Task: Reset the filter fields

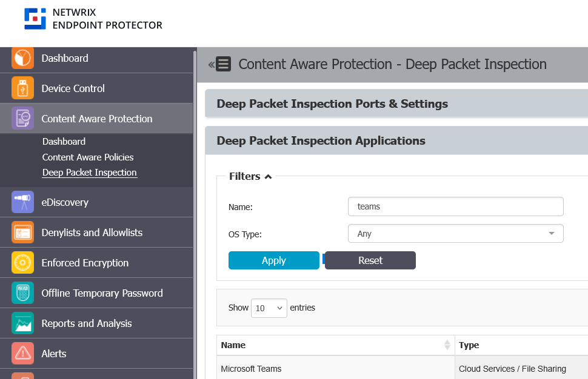Action: click(x=370, y=260)
